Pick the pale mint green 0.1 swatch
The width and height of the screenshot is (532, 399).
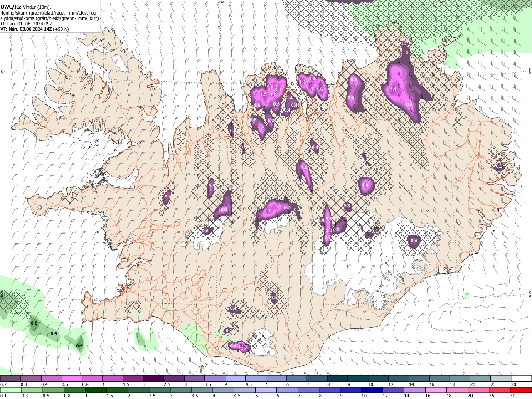[x=10, y=390]
